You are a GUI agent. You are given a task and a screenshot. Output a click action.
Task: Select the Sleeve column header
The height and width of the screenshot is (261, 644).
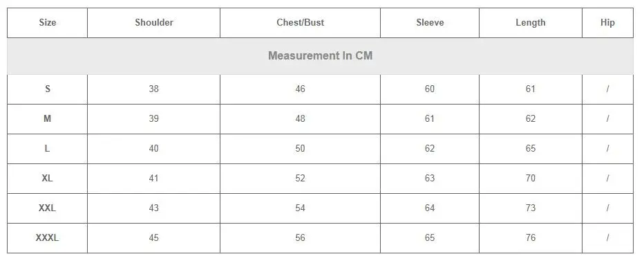click(x=430, y=23)
